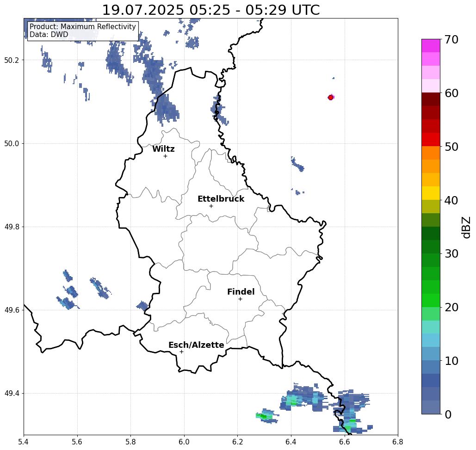This screenshot has height=450, width=476.
Task: Click the longitude tick label 6.4
Action: [x=291, y=442]
